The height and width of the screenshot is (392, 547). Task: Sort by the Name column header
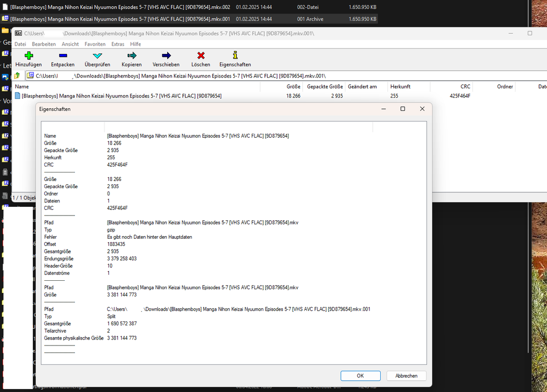[x=136, y=86]
